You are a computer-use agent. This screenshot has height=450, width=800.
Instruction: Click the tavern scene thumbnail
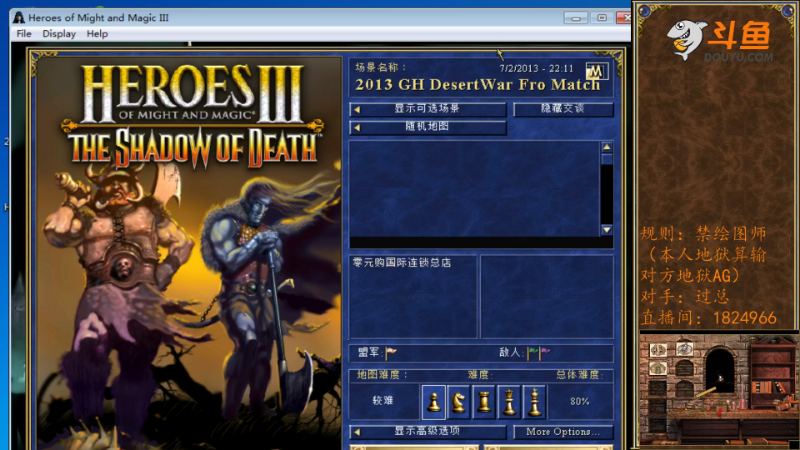point(717,392)
